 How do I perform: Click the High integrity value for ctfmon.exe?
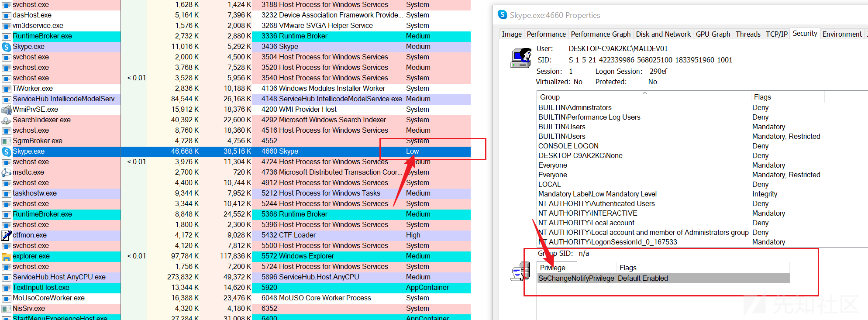coord(413,235)
